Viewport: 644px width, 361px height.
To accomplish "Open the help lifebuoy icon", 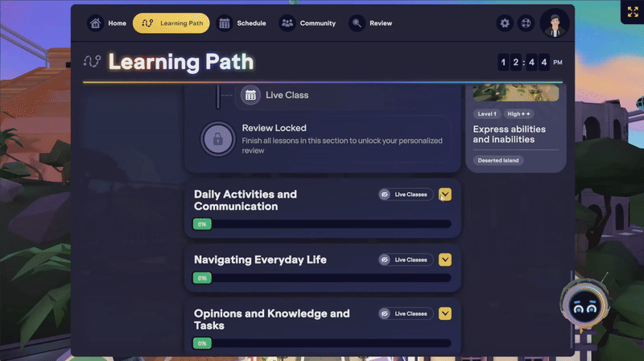I will click(526, 23).
